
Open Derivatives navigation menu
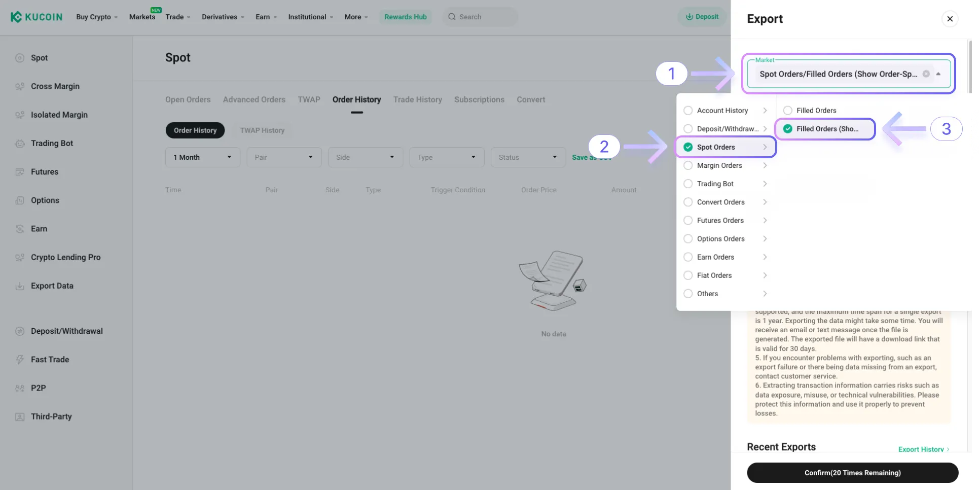pyautogui.click(x=223, y=17)
